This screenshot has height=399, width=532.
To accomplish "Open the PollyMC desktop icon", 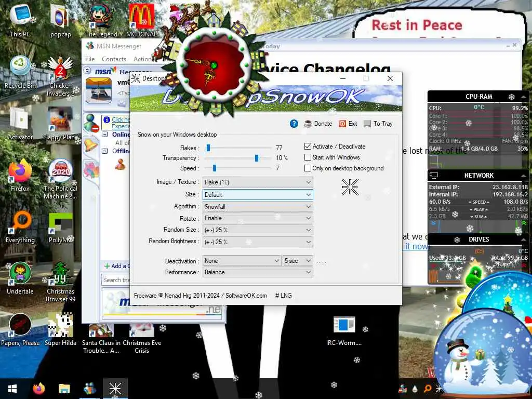I will [x=60, y=227].
